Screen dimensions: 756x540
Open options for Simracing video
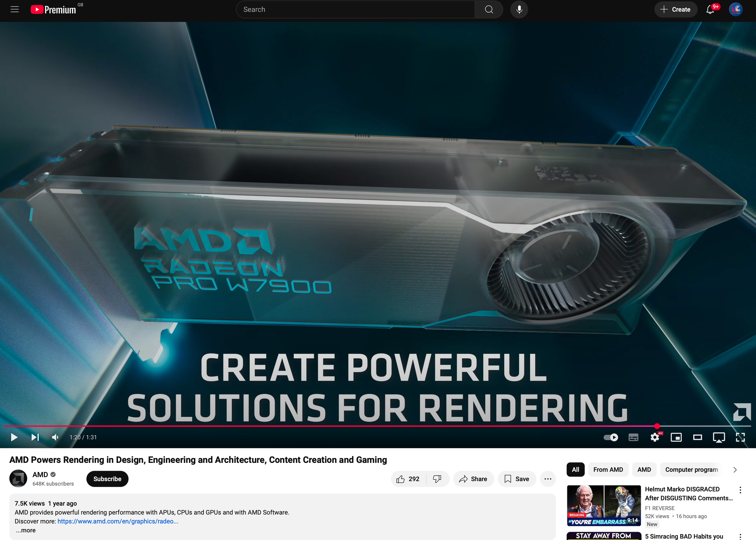point(740,536)
